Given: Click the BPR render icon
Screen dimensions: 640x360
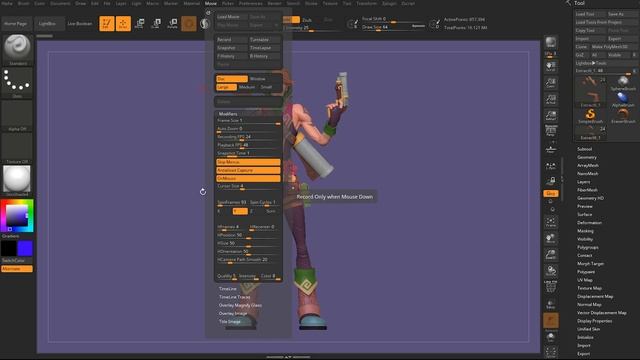Looking at the screenshot, I should tap(551, 43).
